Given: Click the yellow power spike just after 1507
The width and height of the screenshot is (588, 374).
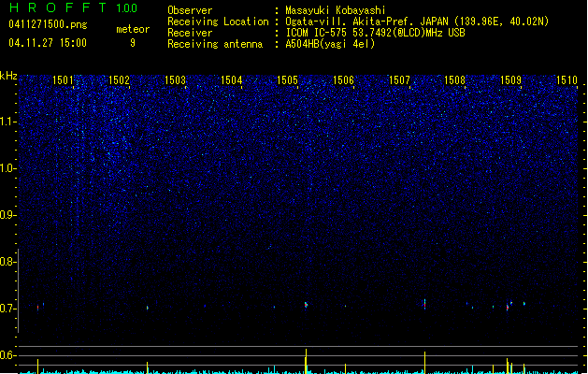Looking at the screenshot, I should [425, 363].
